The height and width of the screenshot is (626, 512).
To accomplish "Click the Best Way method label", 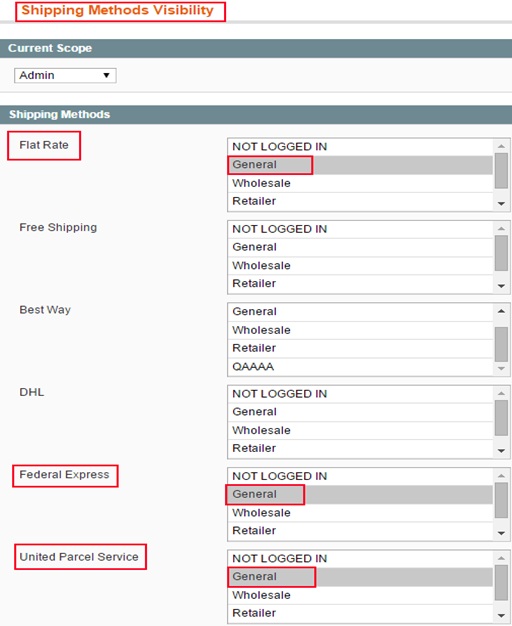I will (45, 310).
